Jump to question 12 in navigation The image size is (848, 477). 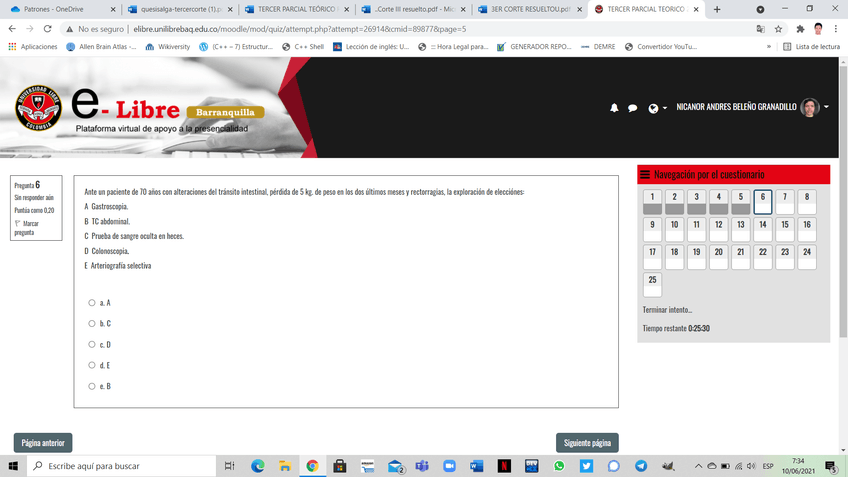pos(718,229)
